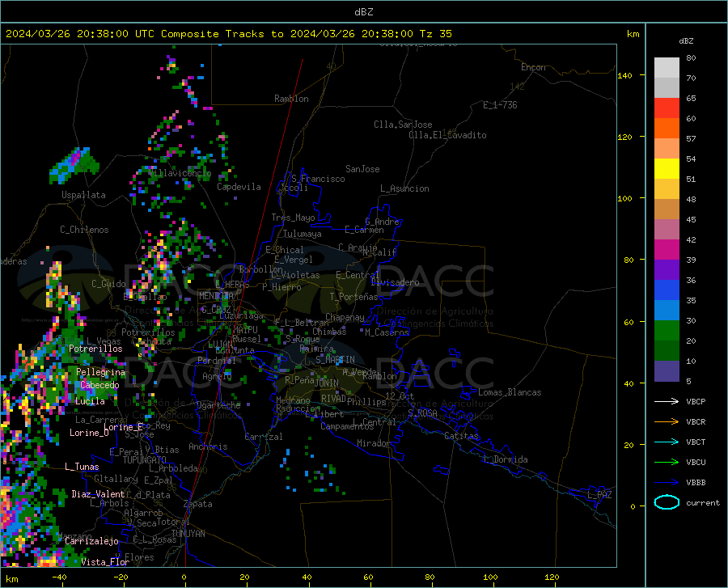
Task: Click the Campamentos map label
Action: (347, 426)
